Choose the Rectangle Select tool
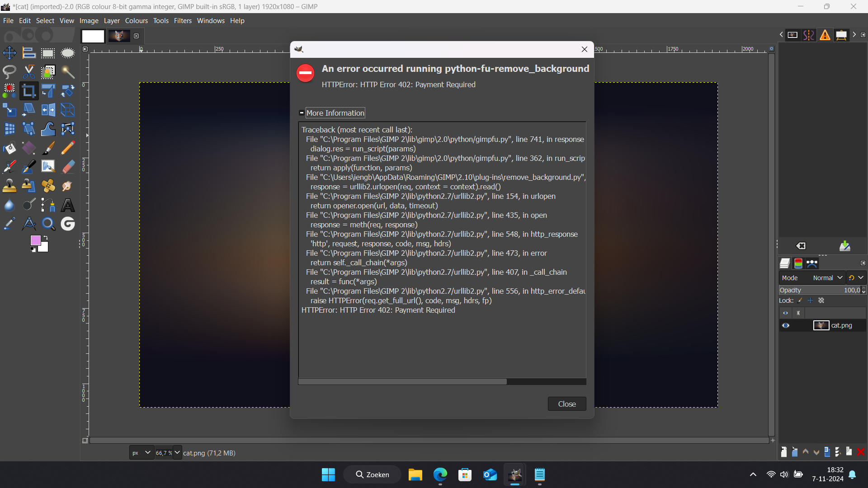Image resolution: width=868 pixels, height=488 pixels. 48,53
